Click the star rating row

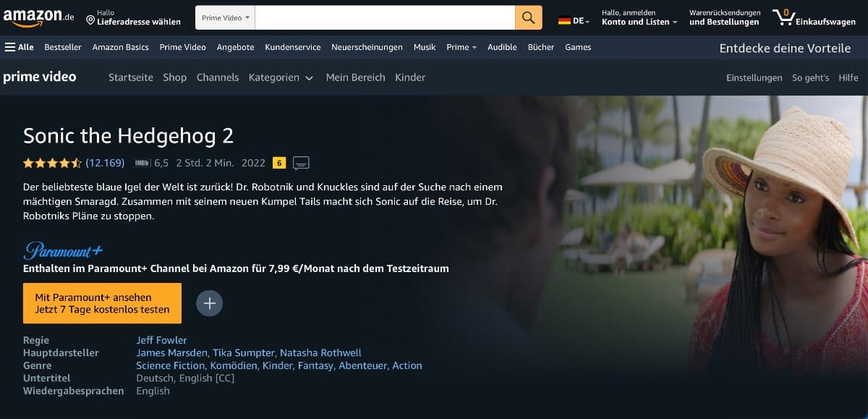53,163
